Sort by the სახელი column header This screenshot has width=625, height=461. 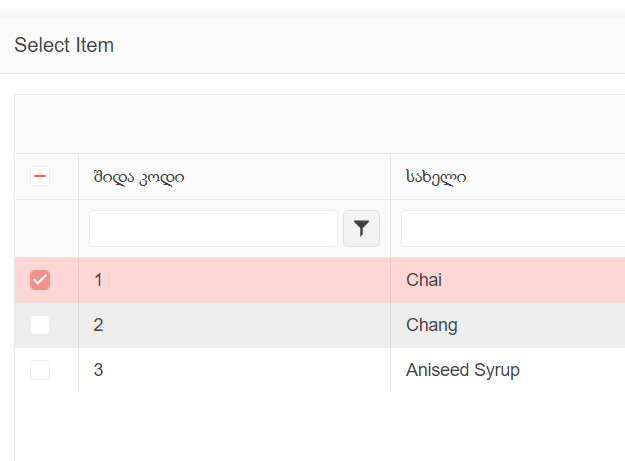[x=436, y=177]
